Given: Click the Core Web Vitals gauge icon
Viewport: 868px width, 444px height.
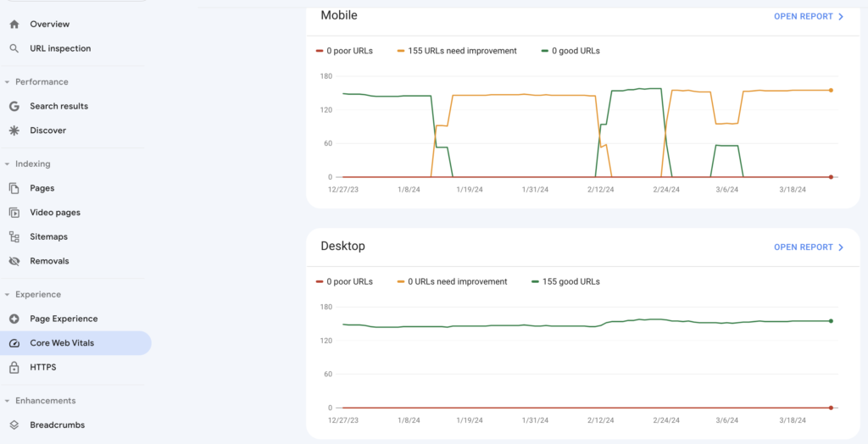Looking at the screenshot, I should point(14,343).
